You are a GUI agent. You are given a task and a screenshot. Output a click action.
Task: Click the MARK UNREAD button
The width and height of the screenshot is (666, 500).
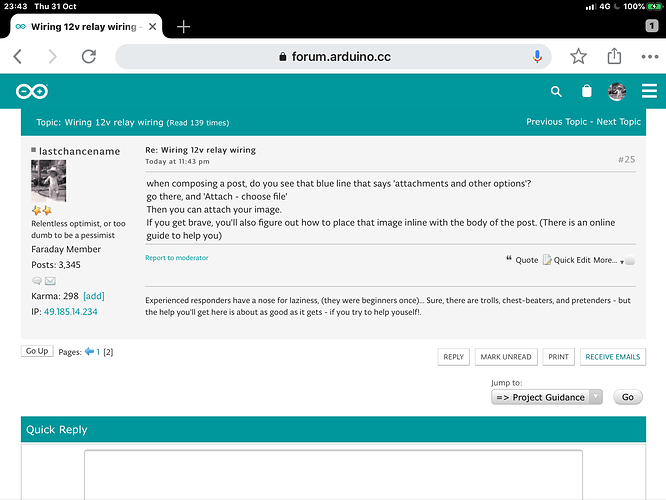506,357
